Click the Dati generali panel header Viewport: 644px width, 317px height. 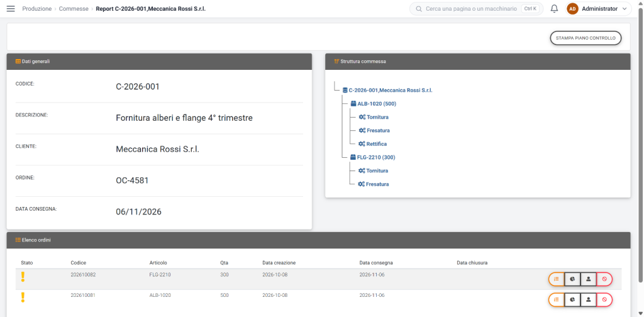click(159, 61)
